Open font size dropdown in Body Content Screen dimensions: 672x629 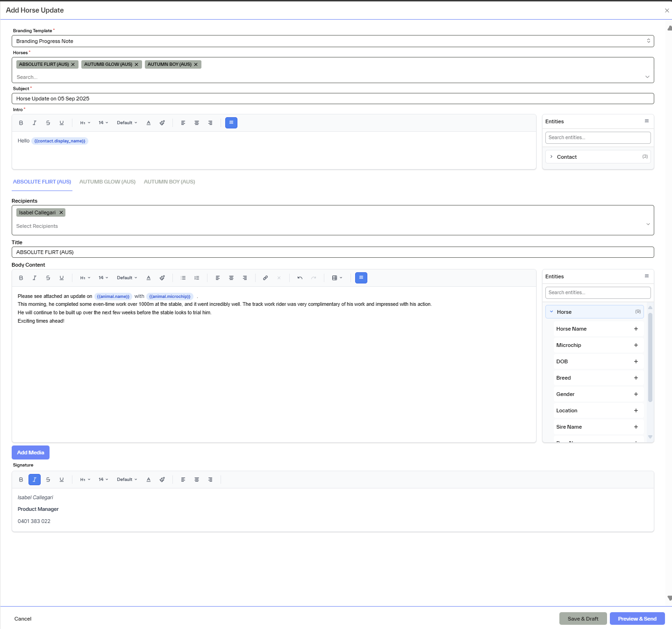pyautogui.click(x=103, y=278)
